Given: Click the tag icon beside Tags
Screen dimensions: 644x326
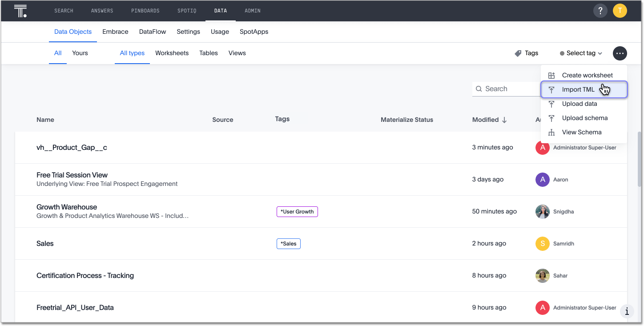Looking at the screenshot, I should [x=517, y=53].
